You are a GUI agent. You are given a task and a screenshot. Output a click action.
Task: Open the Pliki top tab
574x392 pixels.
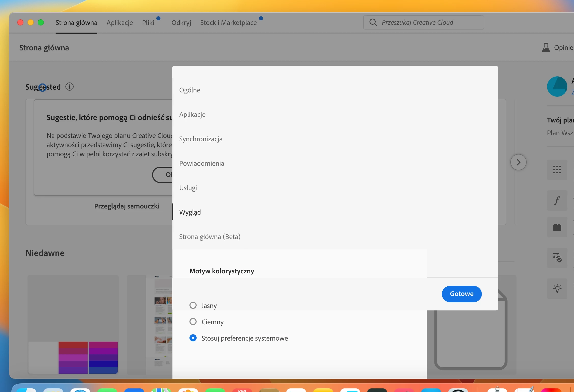pos(148,23)
